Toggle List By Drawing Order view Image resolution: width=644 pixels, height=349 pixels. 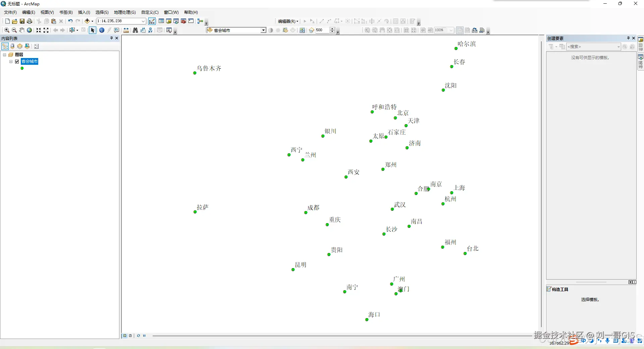(5, 46)
